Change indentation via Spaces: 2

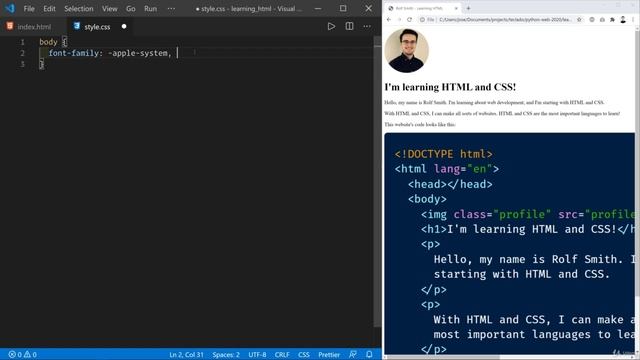(226, 354)
